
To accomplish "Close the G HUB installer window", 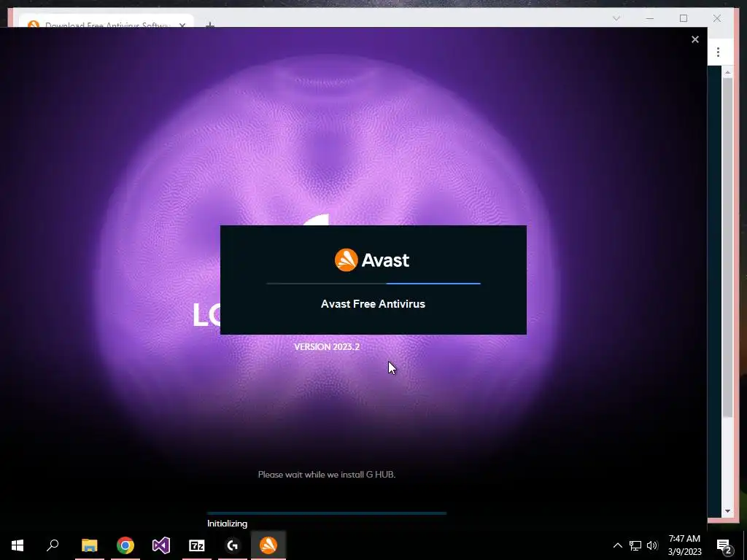I will pos(695,39).
